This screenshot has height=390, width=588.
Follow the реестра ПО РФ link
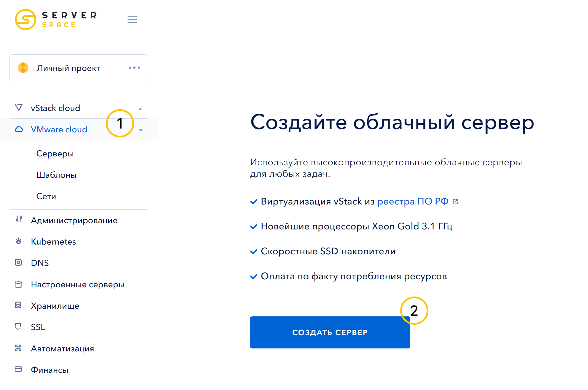(413, 201)
